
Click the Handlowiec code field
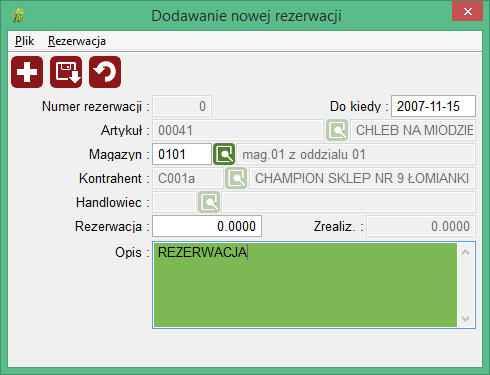[174, 202]
